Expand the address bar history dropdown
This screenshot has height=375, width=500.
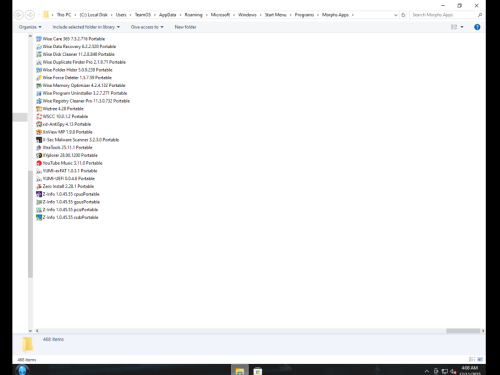[396, 15]
